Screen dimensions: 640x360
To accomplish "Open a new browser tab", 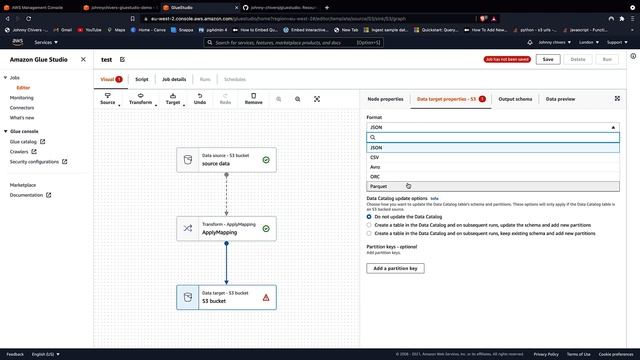I will (x=327, y=7).
